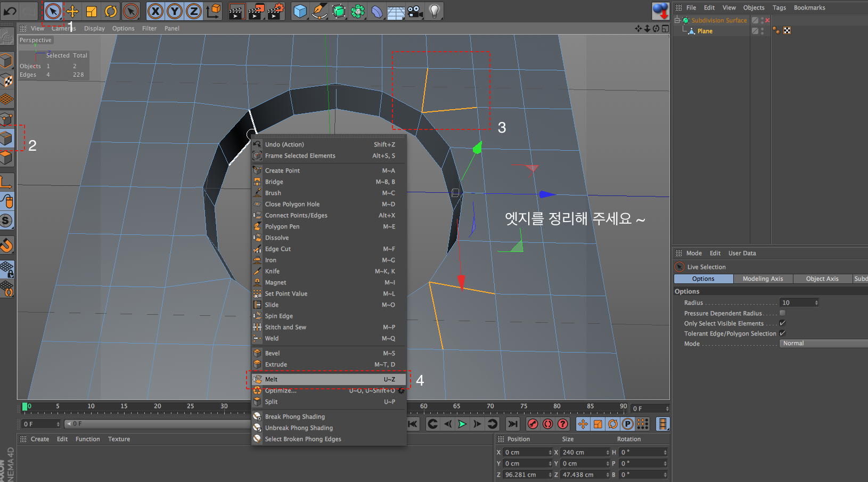868x482 pixels.
Task: Add a Cube primitive object
Action: point(300,11)
